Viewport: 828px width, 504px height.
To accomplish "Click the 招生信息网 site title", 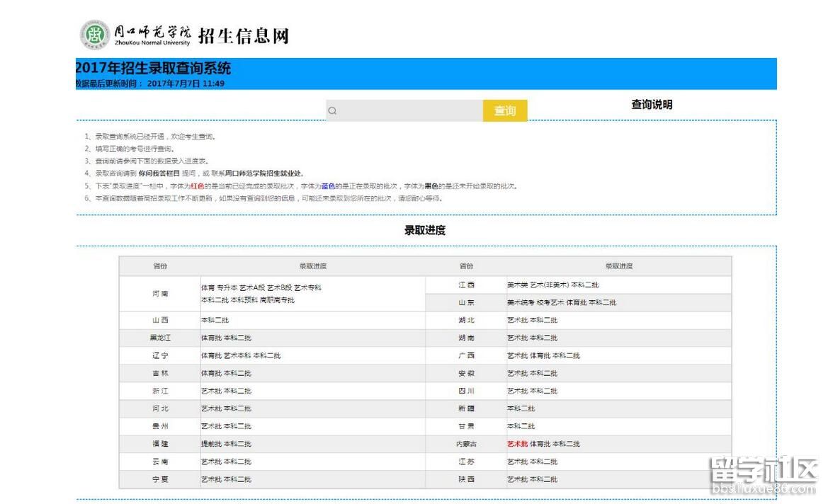I will point(243,35).
